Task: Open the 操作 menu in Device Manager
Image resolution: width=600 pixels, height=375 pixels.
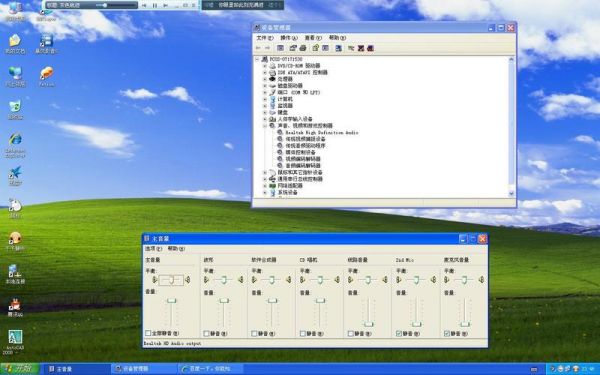Action: (289, 38)
